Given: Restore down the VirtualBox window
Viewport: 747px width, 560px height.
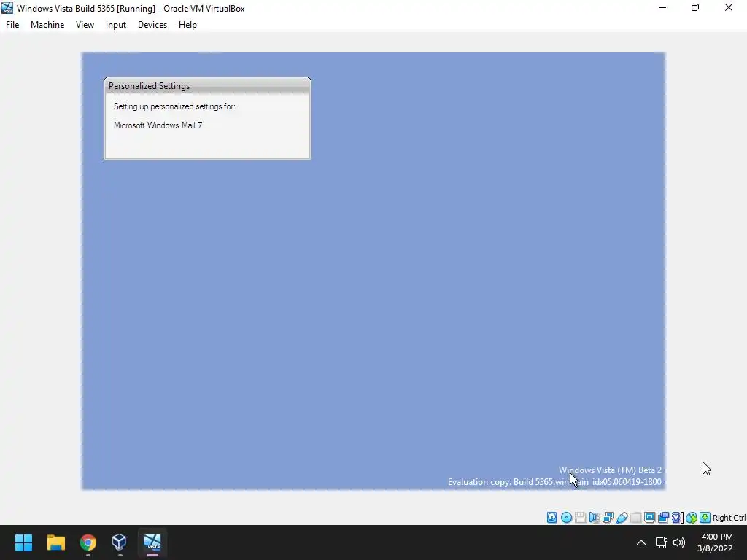Looking at the screenshot, I should [695, 8].
